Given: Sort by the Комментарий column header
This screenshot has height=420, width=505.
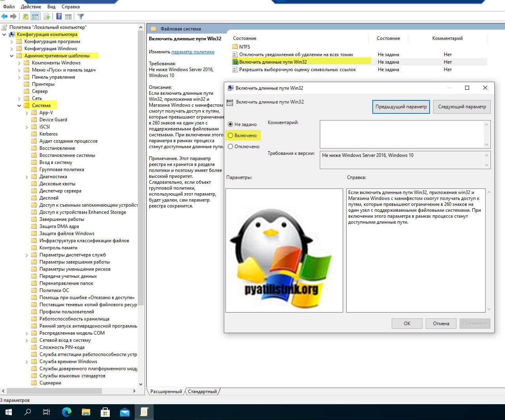Looking at the screenshot, I should (x=447, y=38).
